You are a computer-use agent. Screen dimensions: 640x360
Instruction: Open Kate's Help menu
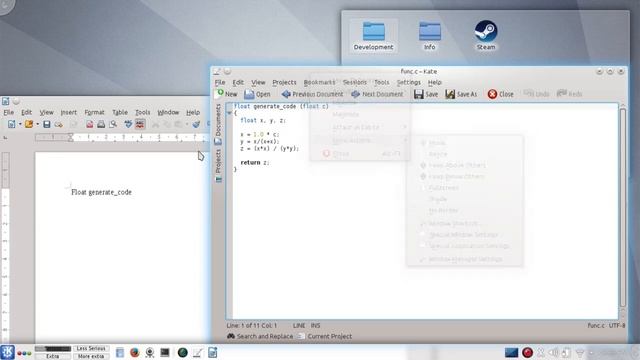point(435,82)
